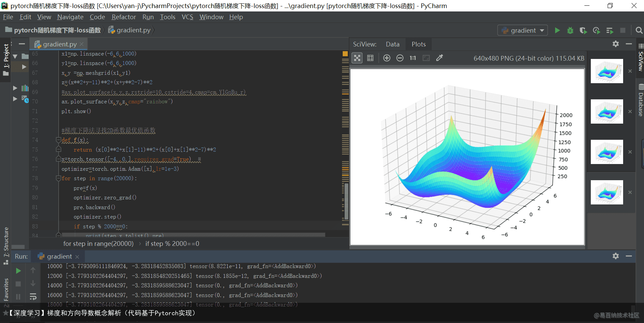Toggle chessboard background for the plot
The image size is (644, 323).
tap(357, 58)
